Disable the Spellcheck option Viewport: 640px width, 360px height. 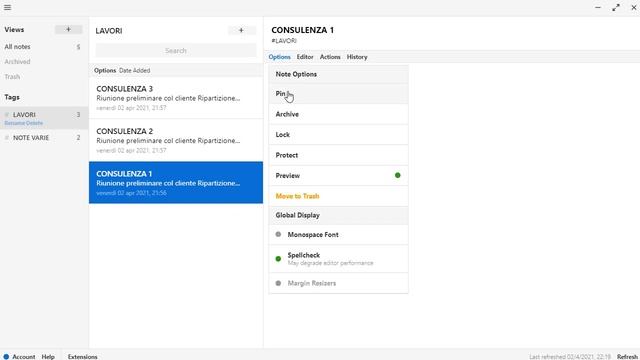tap(339, 259)
